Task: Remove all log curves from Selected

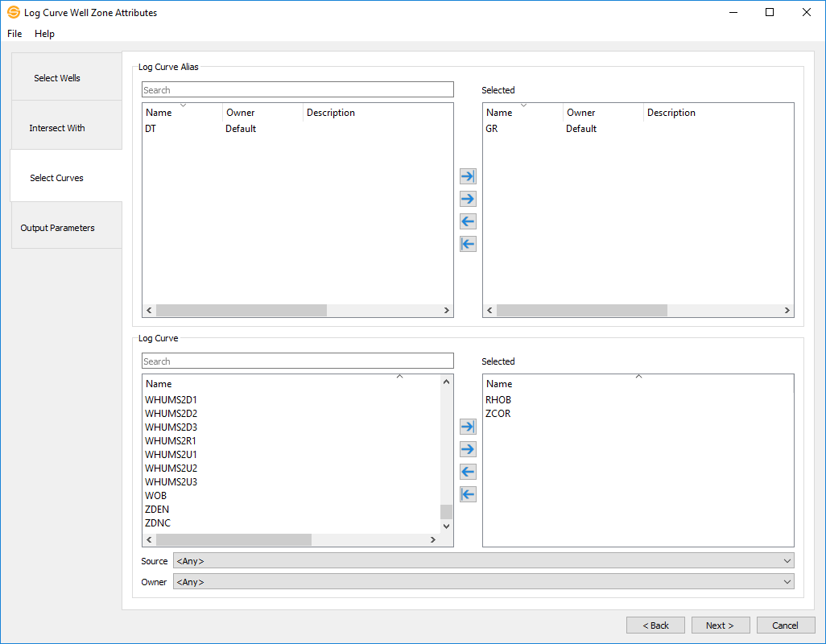Action: (x=468, y=494)
